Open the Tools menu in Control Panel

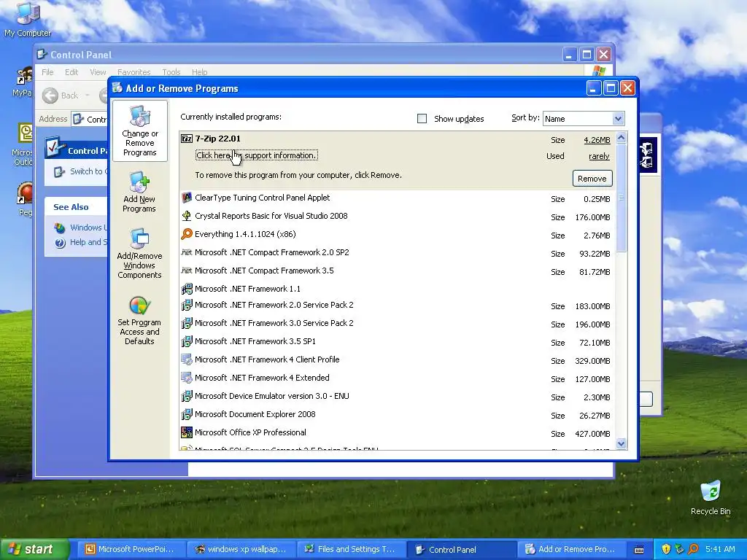[171, 72]
